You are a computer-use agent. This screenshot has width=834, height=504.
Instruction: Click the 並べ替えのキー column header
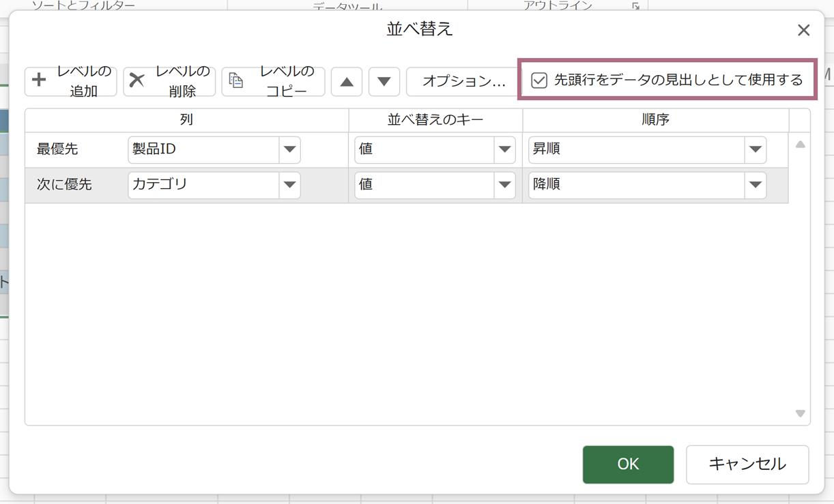435,120
